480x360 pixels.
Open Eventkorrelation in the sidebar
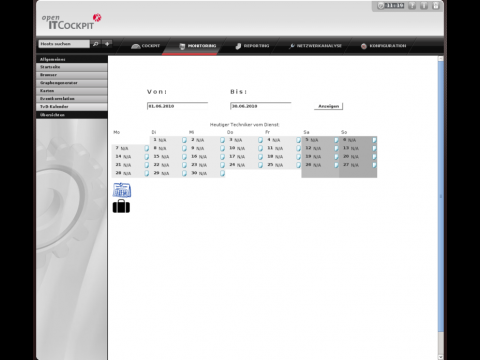point(72,99)
